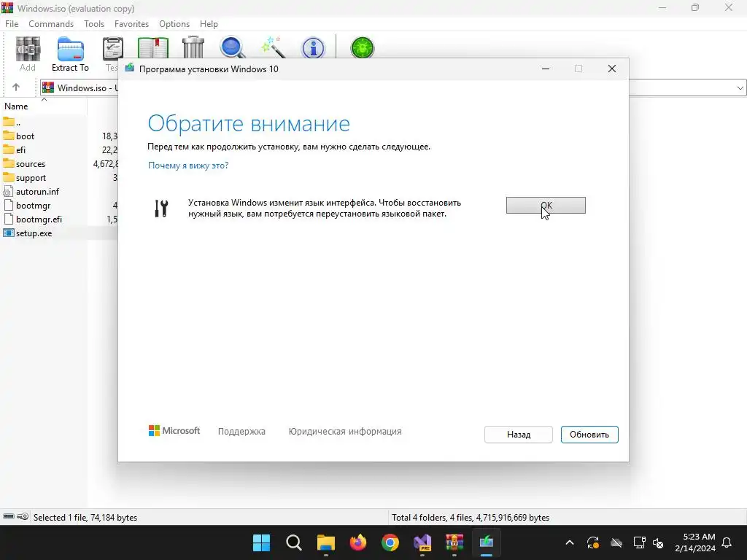
Task: Open Visual Studio Preview from taskbar
Action: [422, 542]
